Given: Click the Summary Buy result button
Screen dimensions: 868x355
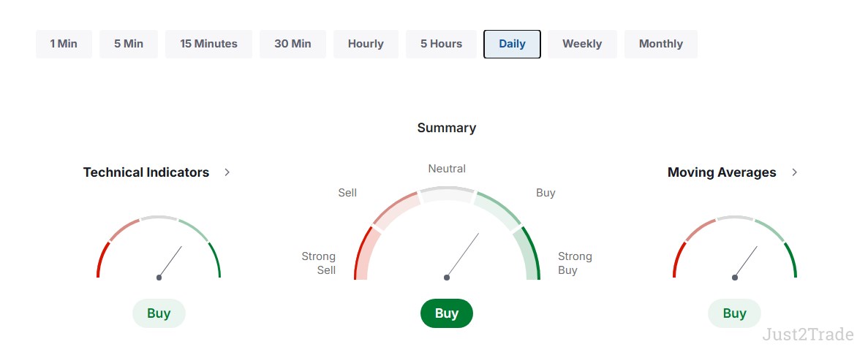Looking at the screenshot, I should (447, 313).
